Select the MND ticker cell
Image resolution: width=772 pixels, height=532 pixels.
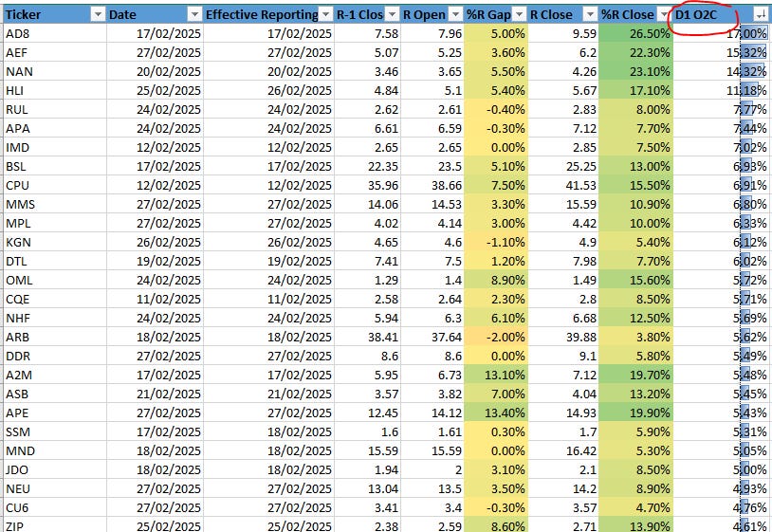tap(54, 450)
